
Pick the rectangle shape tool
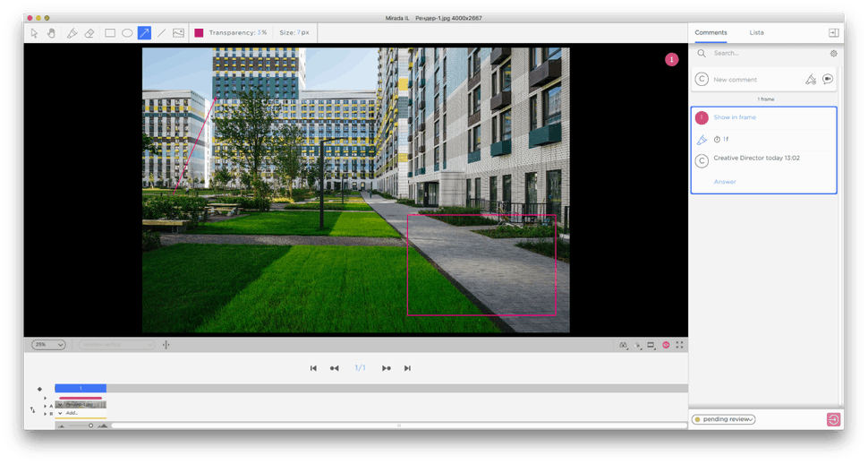coord(110,33)
